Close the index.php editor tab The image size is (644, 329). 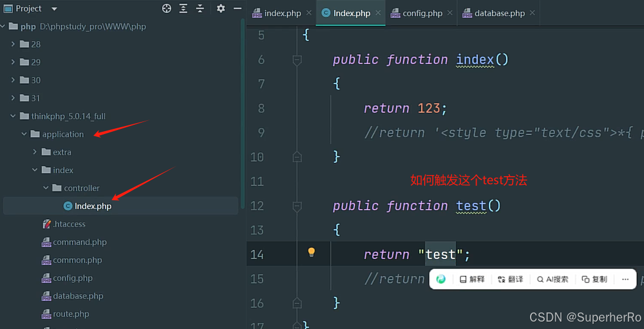(x=309, y=13)
